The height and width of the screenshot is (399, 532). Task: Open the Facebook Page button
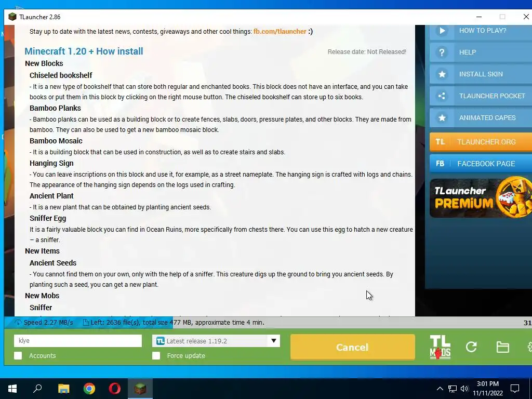[481, 164]
